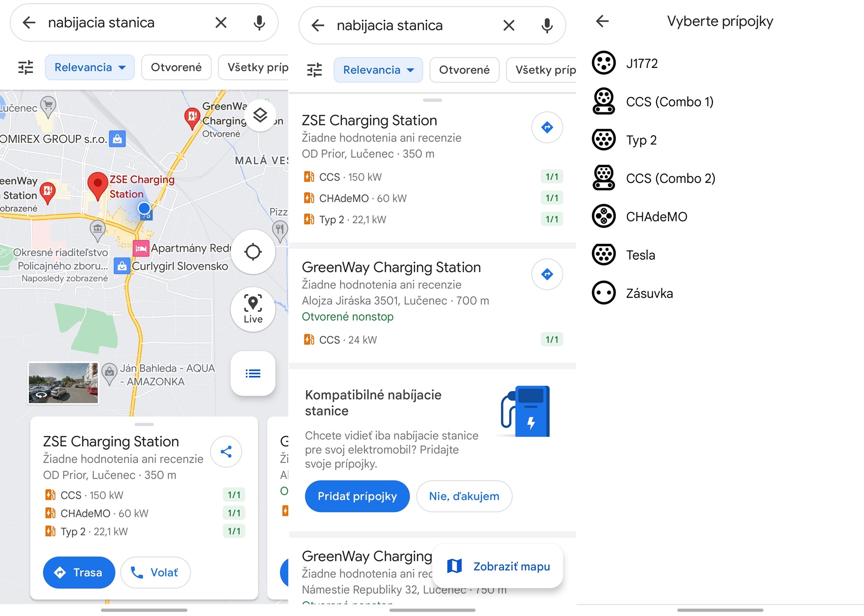Expand Relevancia sort dropdown on left screen

pyautogui.click(x=90, y=67)
